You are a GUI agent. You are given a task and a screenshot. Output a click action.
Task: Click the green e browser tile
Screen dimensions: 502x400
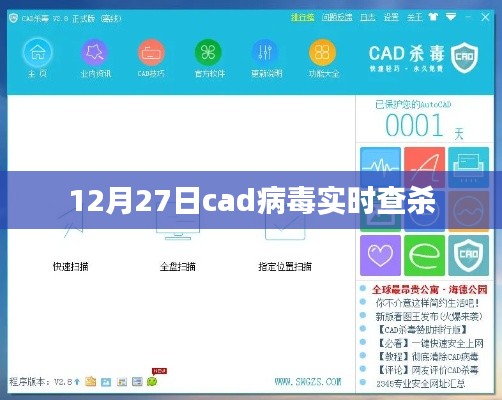(424, 255)
